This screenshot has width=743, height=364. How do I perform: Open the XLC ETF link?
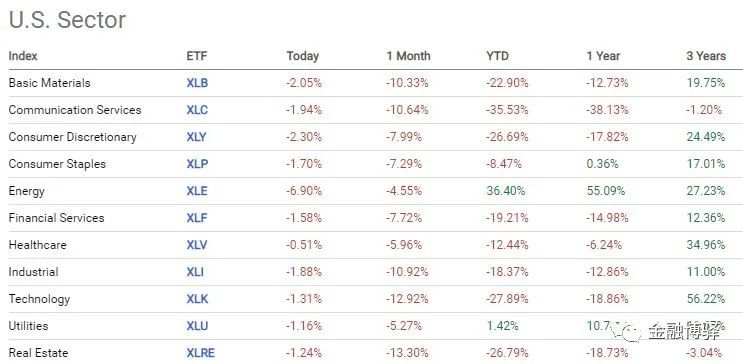197,110
